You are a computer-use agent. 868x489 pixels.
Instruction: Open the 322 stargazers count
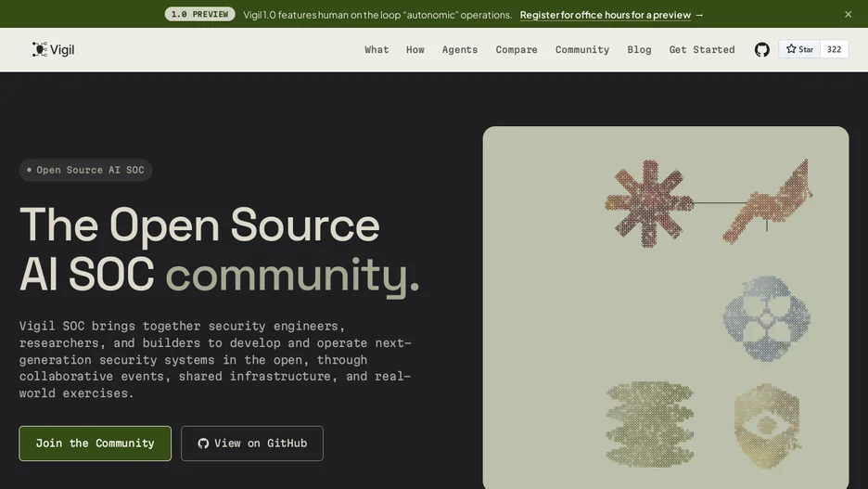tap(834, 49)
